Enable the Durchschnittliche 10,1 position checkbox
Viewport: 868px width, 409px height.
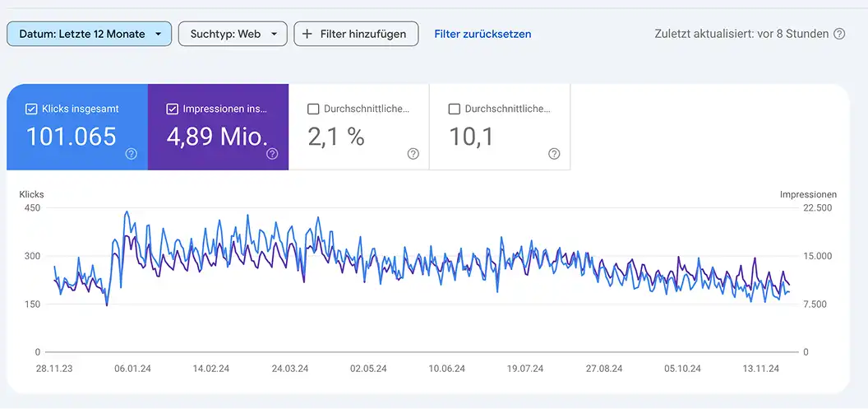[455, 109]
